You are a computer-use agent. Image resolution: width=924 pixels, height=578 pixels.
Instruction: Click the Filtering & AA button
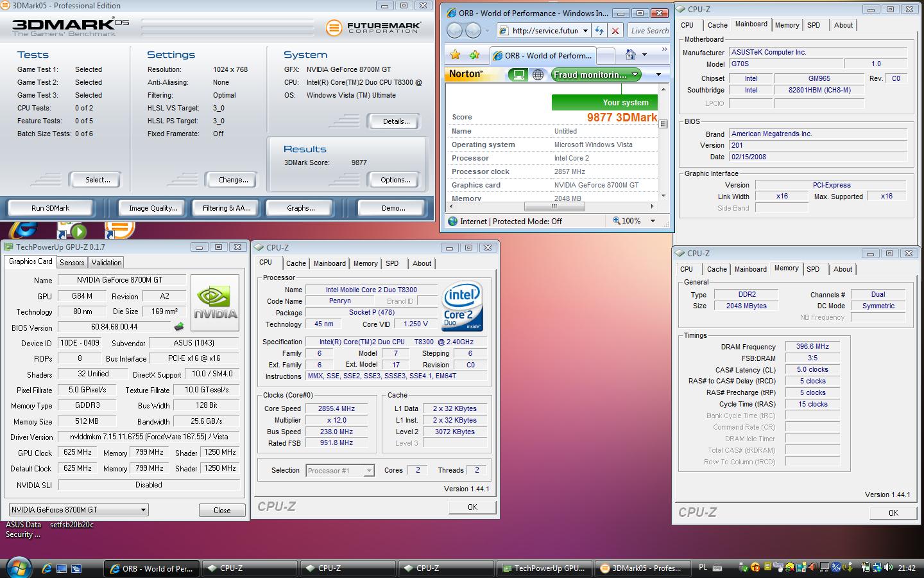pos(227,208)
